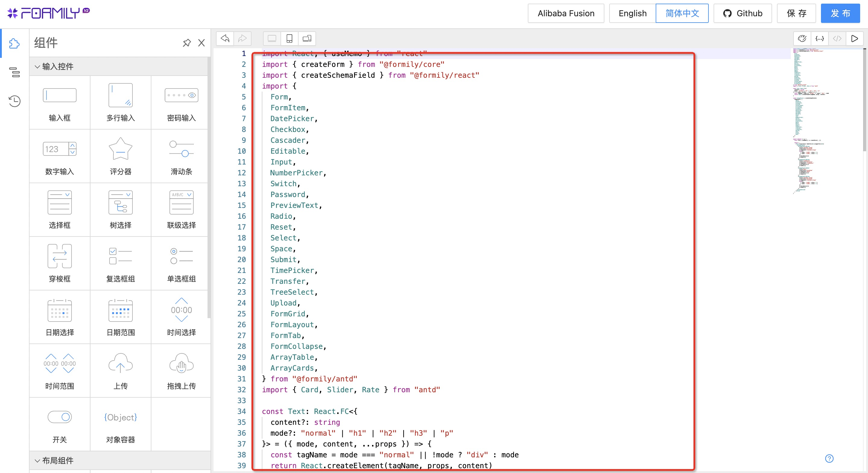This screenshot has width=868, height=473.
Task: Open the </> source code view
Action: click(837, 38)
